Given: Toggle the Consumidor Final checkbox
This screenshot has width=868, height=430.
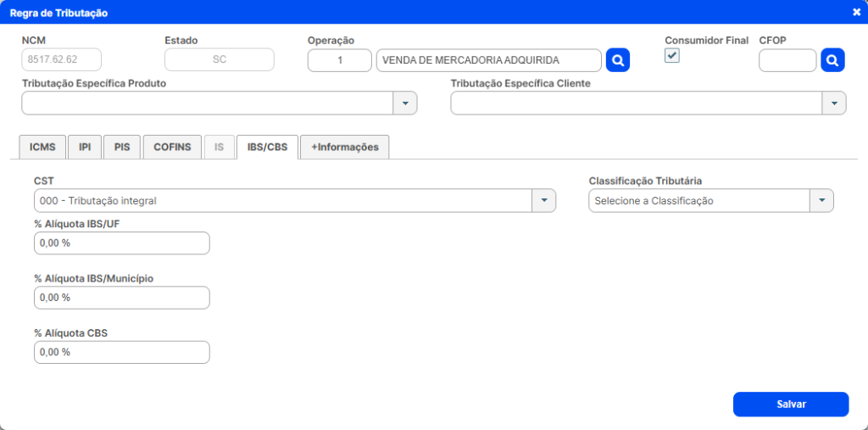Looking at the screenshot, I should click(671, 56).
